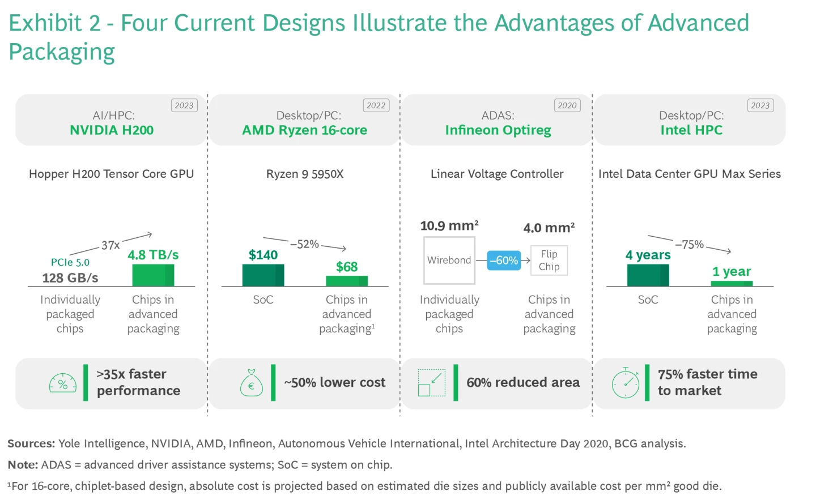Click the stopwatch icon beside time to market
Image resolution: width=816 pixels, height=504 pixels.
point(626,382)
